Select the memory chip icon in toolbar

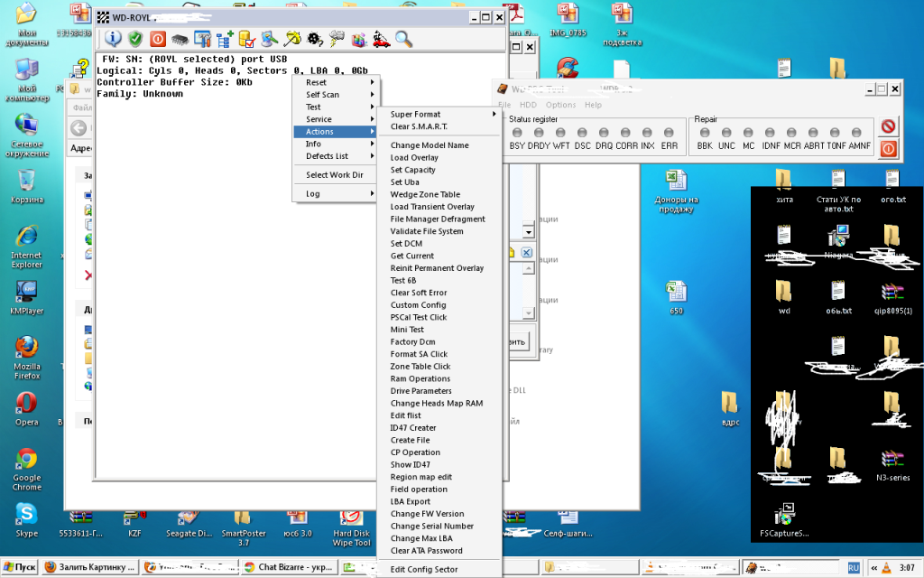pos(180,39)
